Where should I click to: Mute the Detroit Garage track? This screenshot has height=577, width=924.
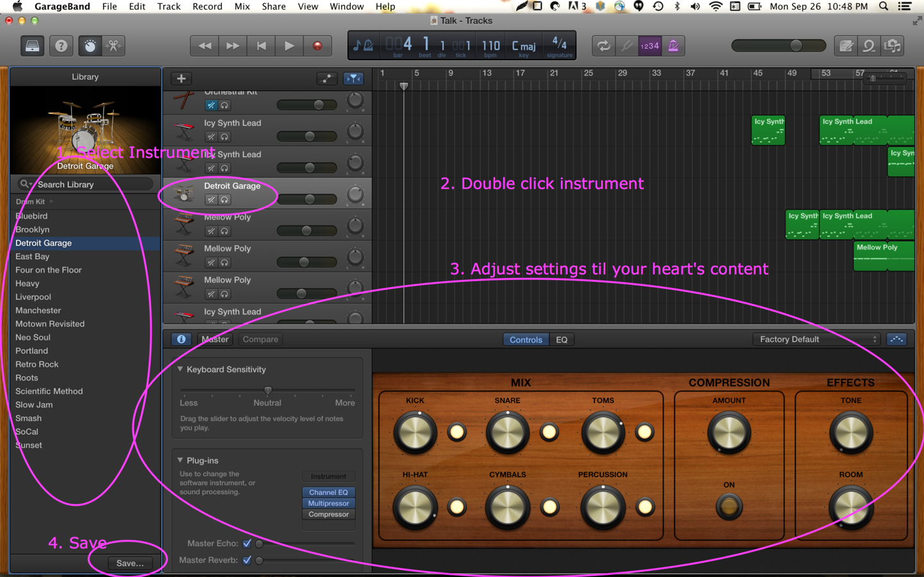click(211, 200)
